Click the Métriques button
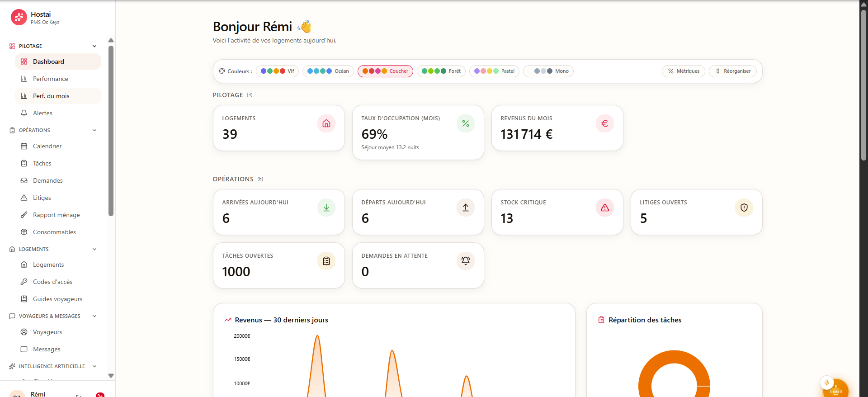868x397 pixels. coord(683,71)
